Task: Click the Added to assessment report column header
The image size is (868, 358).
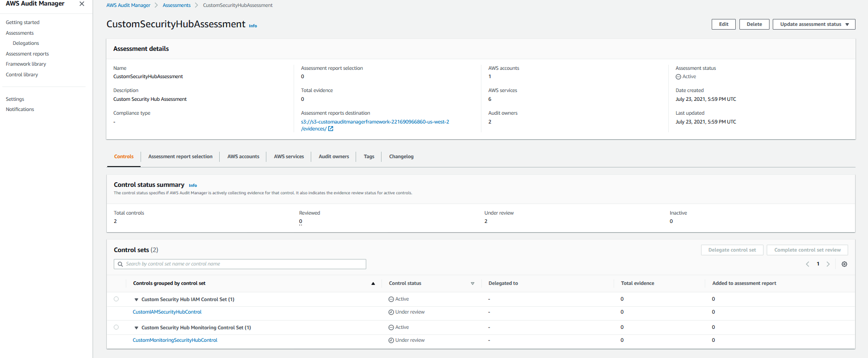Action: point(744,284)
